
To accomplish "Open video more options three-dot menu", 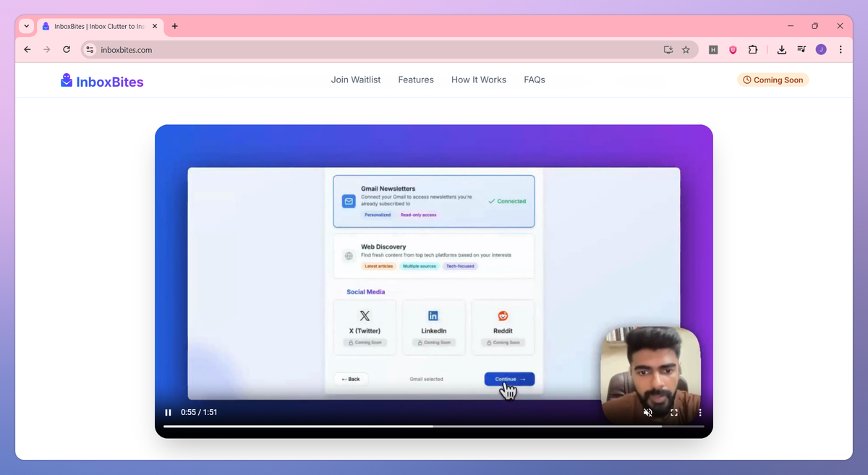I will (x=700, y=413).
